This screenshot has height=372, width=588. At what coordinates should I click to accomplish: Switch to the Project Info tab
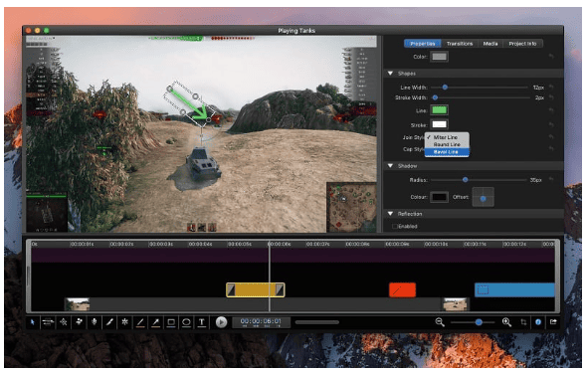522,44
